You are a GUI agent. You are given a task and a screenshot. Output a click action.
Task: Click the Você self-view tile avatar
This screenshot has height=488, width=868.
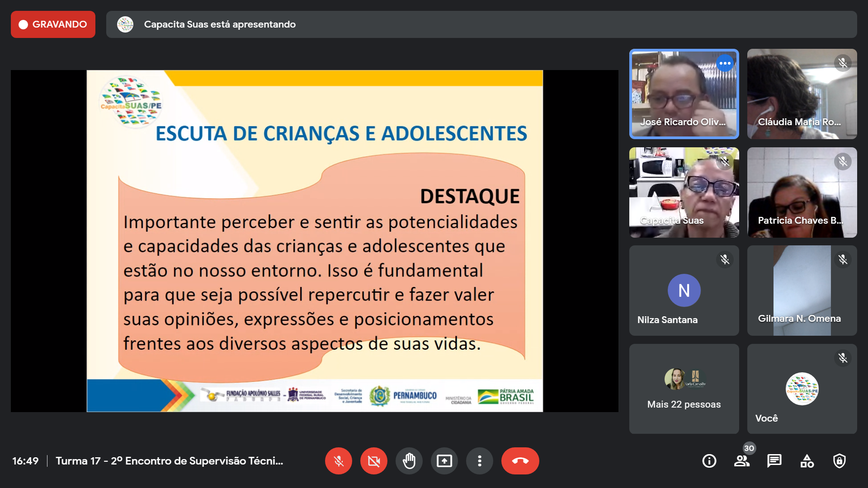[x=802, y=389]
